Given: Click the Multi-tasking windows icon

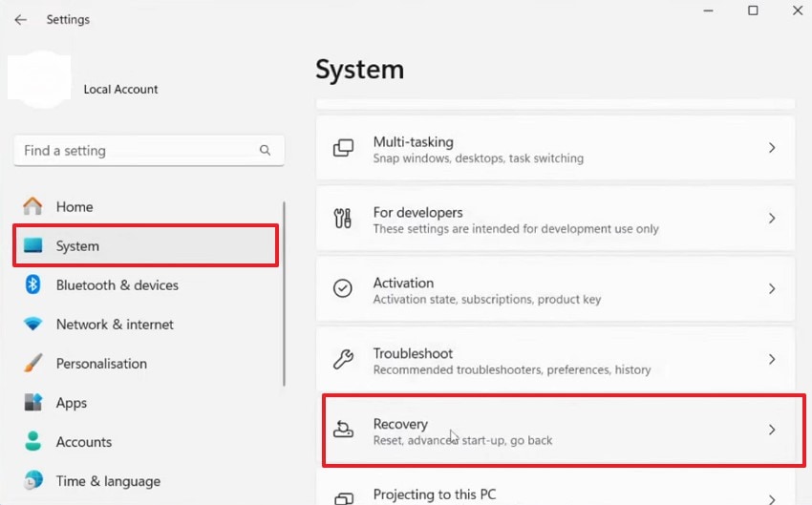Looking at the screenshot, I should tap(343, 148).
